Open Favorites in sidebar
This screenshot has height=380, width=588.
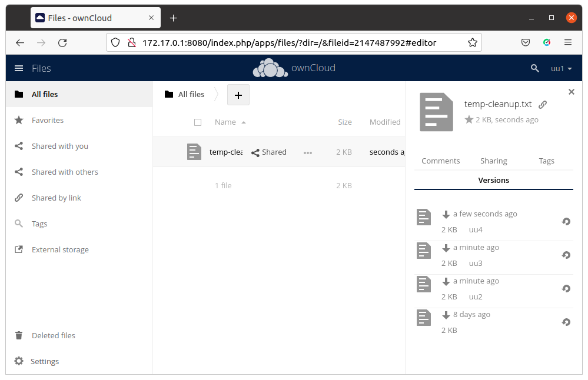[x=79, y=121]
